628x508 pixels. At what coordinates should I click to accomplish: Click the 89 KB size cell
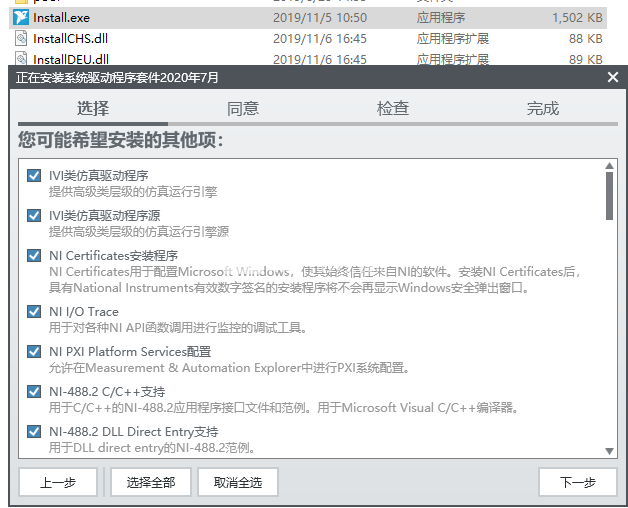(x=586, y=59)
